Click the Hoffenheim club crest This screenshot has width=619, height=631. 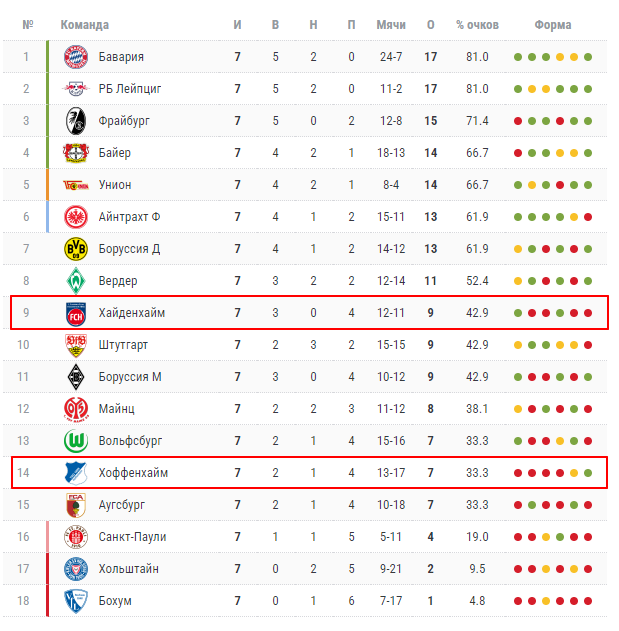pyautogui.click(x=77, y=473)
